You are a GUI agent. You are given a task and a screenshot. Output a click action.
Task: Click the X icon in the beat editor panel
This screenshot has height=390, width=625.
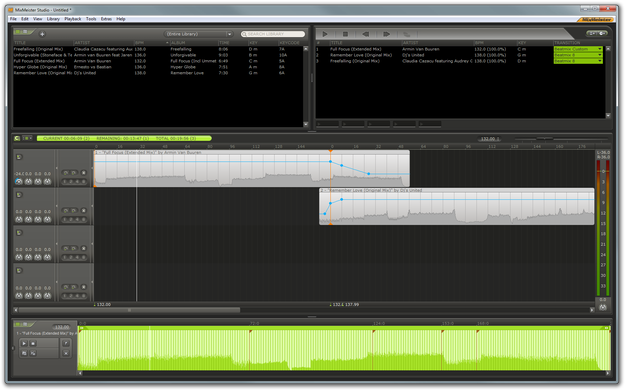[x=66, y=353]
